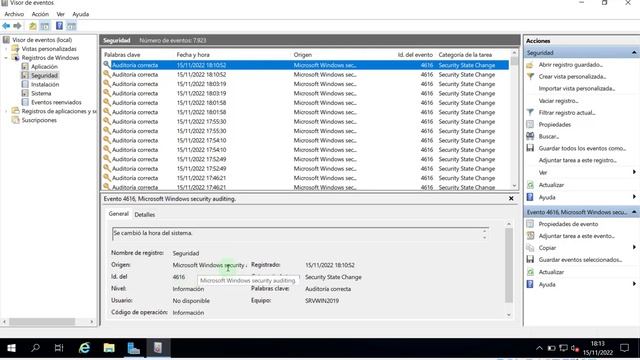
Task: Select event row dated 15/11/2022 18:03:19 first
Action: pos(305,84)
